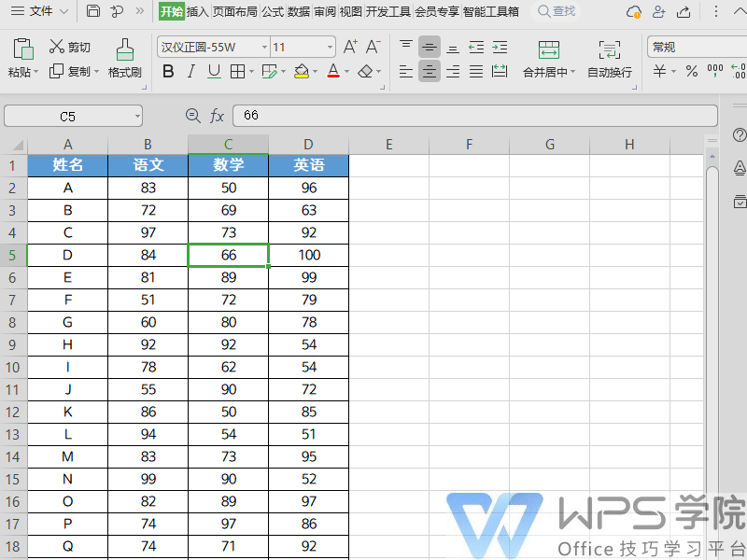Screen dimensions: 747x560
Task: Click the Format Painter (格式刷) icon
Action: (x=124, y=50)
